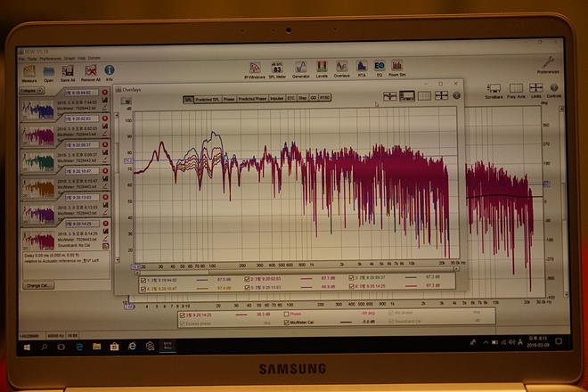This screenshot has width=588, height=392.
Task: Enable the Phase trace checkbox
Action: [x=286, y=314]
